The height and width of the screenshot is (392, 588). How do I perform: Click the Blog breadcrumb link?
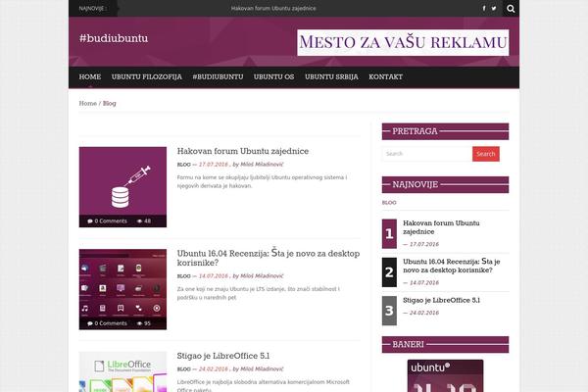coord(110,103)
